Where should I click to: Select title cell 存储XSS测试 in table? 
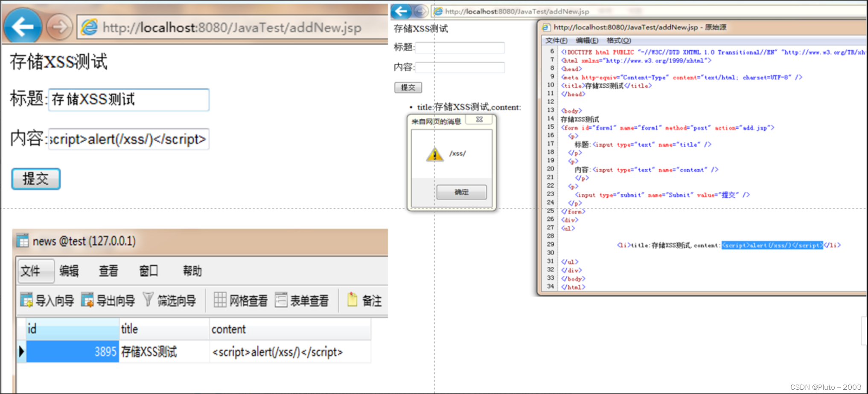tap(164, 352)
